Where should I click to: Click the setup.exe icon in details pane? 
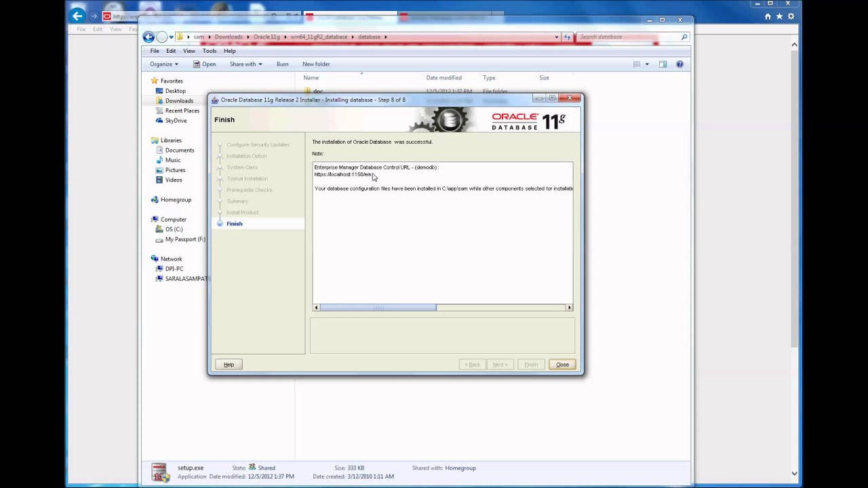159,472
